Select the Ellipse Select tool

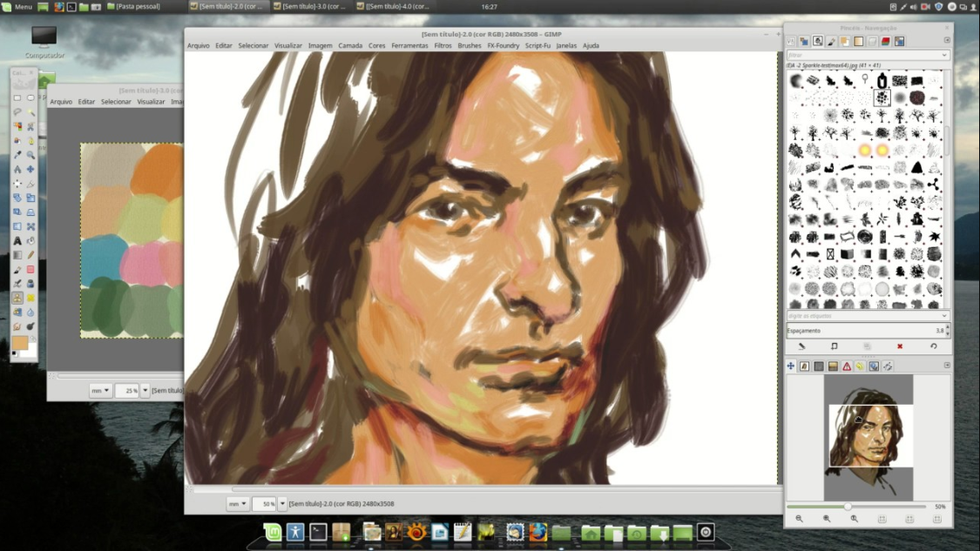click(x=30, y=97)
